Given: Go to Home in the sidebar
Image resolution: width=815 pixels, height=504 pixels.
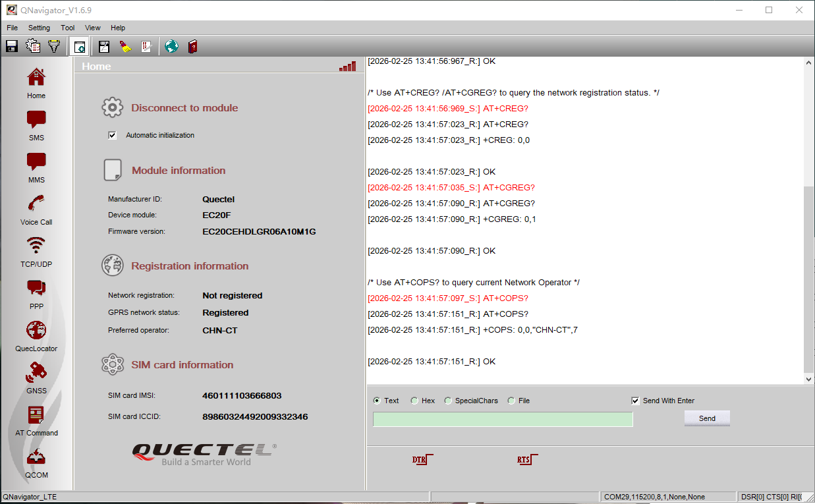Looking at the screenshot, I should tap(36, 84).
